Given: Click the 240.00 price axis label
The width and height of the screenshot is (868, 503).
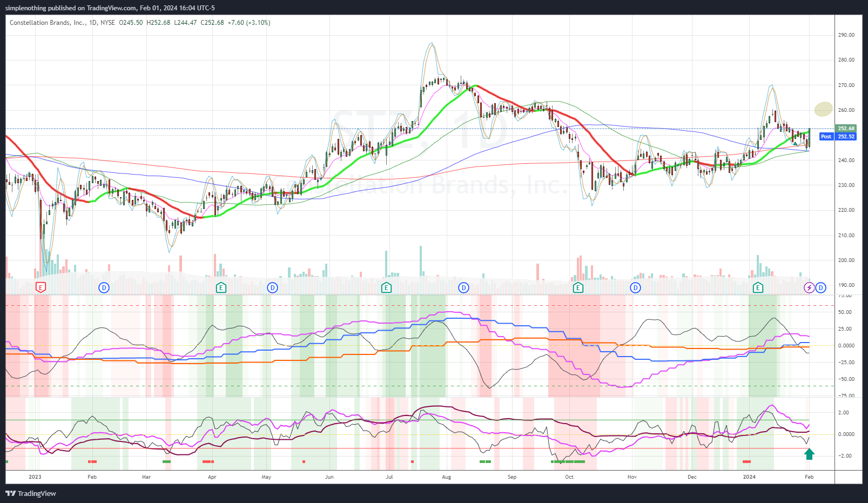Looking at the screenshot, I should pos(846,160).
